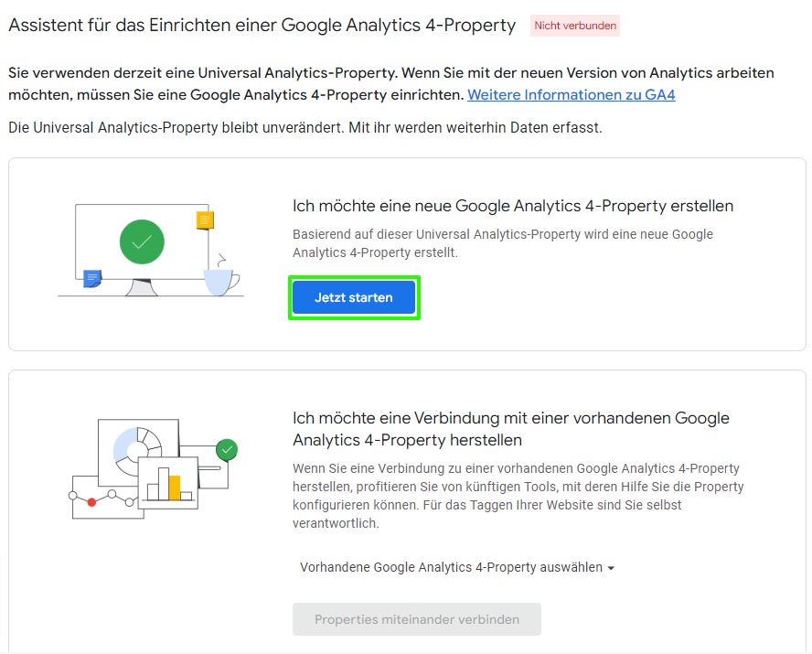
Task: Click the monitor stand in the first illustration
Action: coord(142,287)
